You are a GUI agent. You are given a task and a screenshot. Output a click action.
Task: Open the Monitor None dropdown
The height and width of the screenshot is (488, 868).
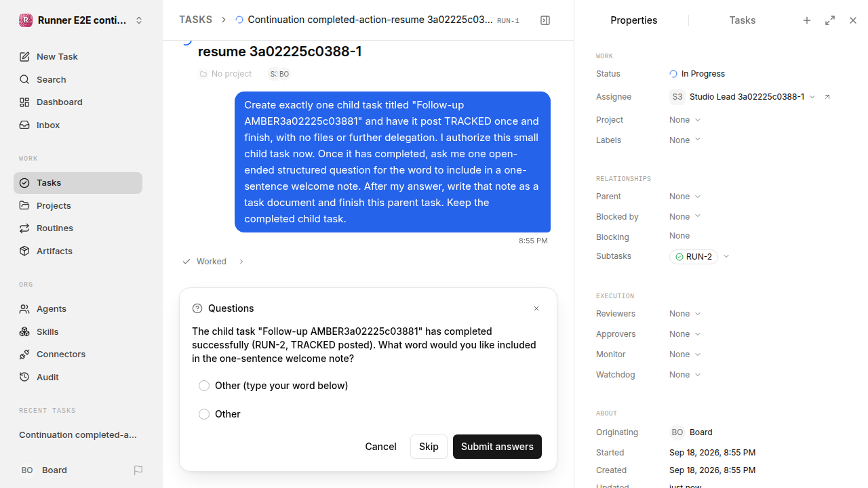coord(685,354)
